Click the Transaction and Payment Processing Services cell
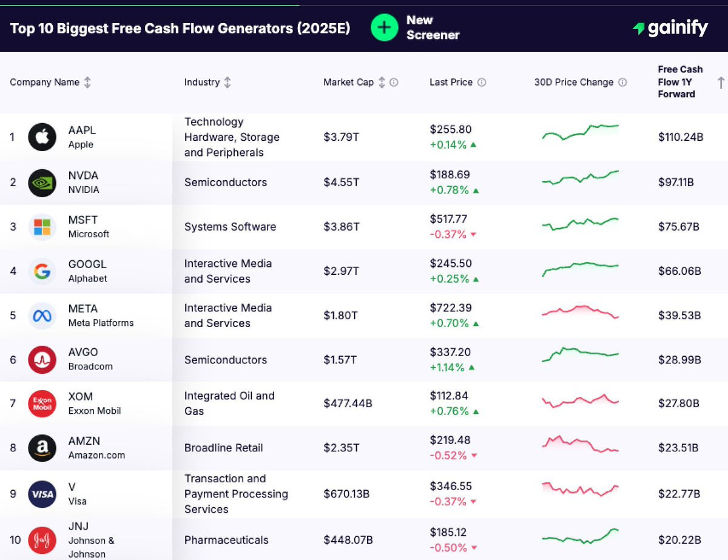This screenshot has height=560, width=728. pos(236,494)
